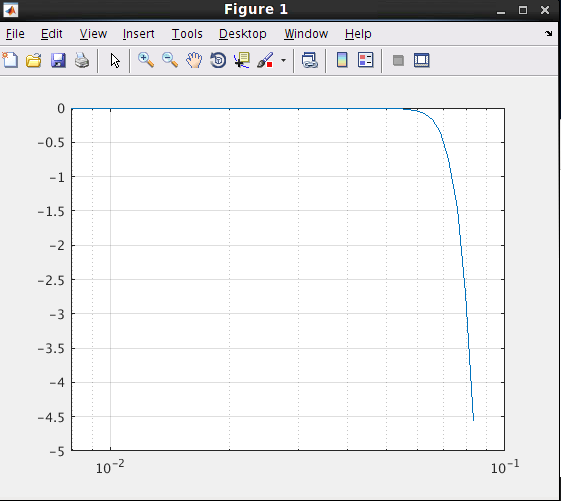Image resolution: width=561 pixels, height=501 pixels.
Task: Click the x-axis label 10^-2
Action: [x=110, y=467]
